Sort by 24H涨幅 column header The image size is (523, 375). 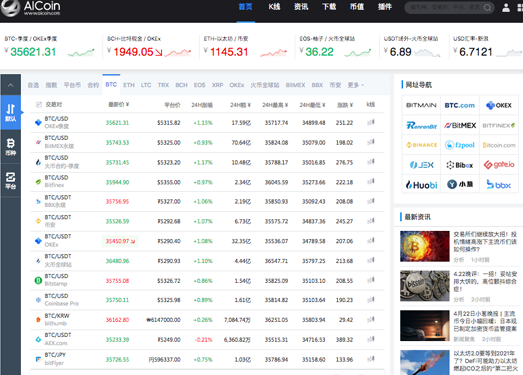tap(202, 105)
